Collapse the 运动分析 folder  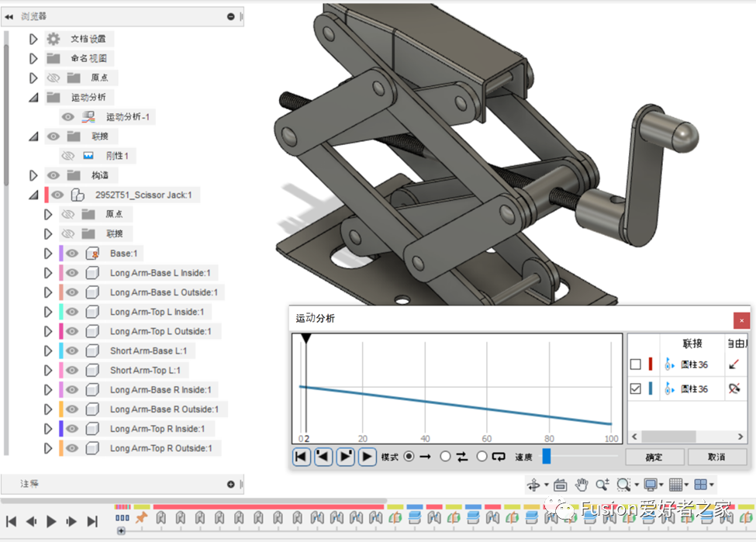point(33,98)
